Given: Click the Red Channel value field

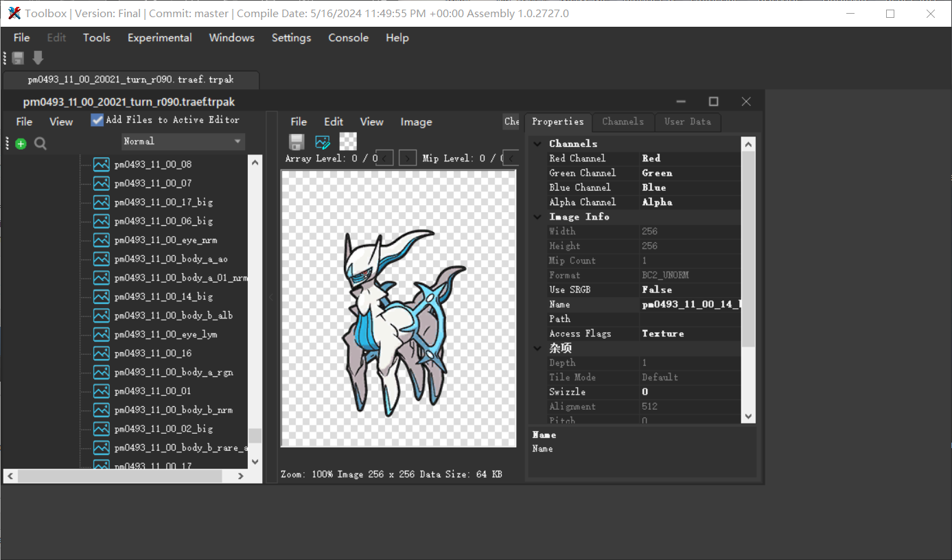Looking at the screenshot, I should pos(690,158).
